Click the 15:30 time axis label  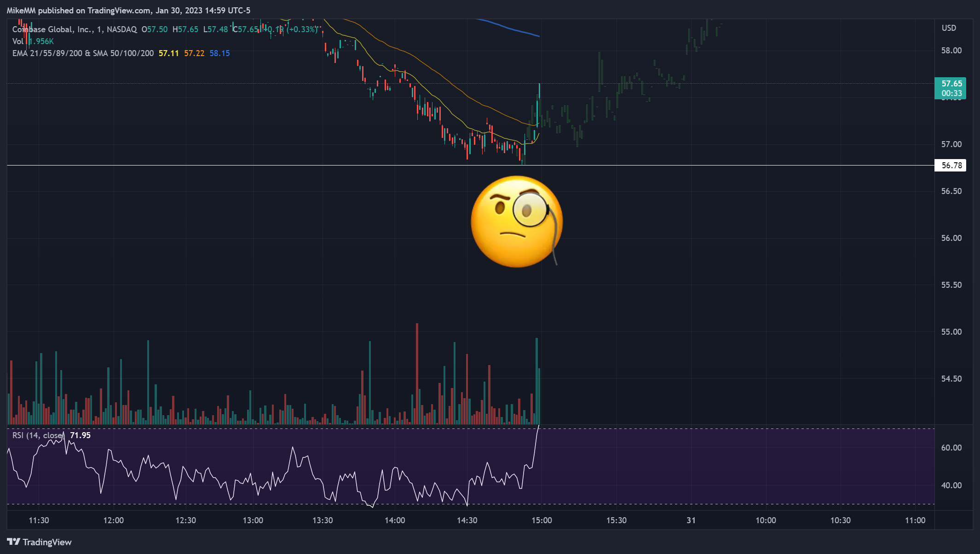tap(616, 520)
